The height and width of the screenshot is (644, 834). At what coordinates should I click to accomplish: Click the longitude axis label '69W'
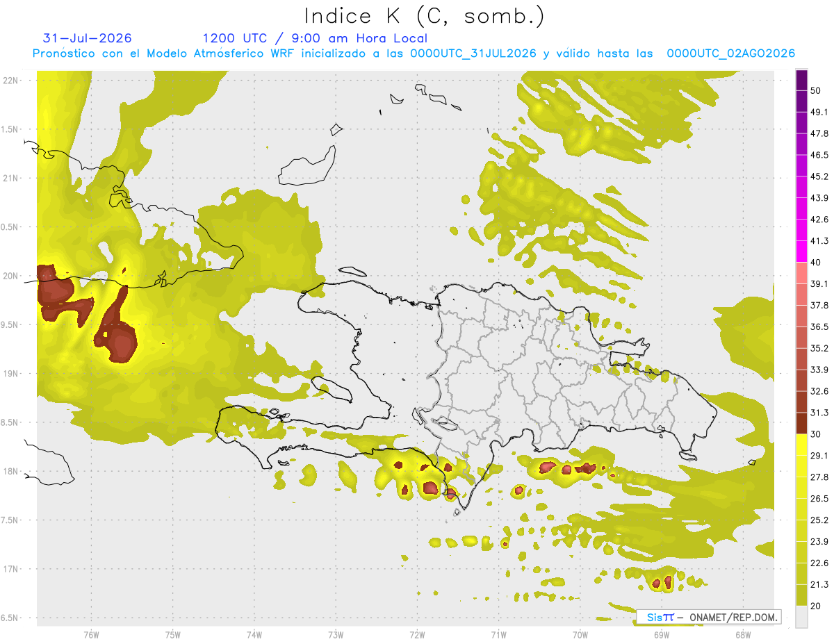[x=662, y=634]
